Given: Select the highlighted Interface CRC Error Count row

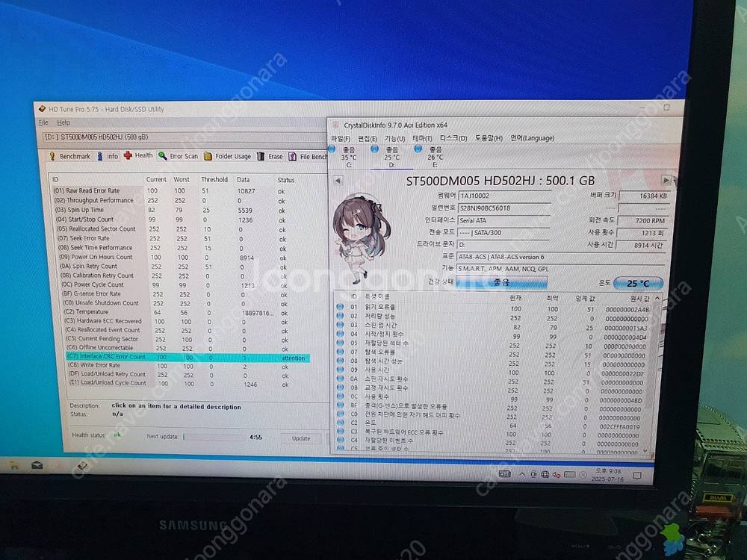Looking at the screenshot, I should pos(187,357).
